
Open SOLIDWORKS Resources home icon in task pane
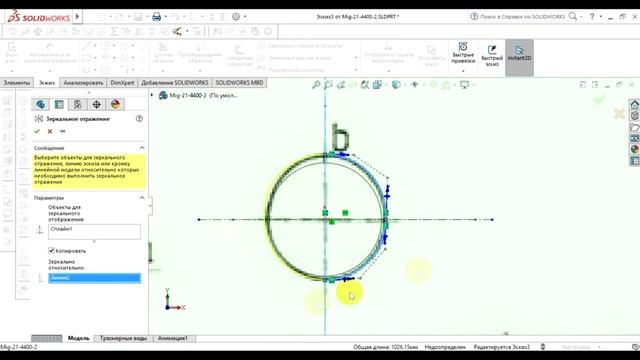click(635, 104)
